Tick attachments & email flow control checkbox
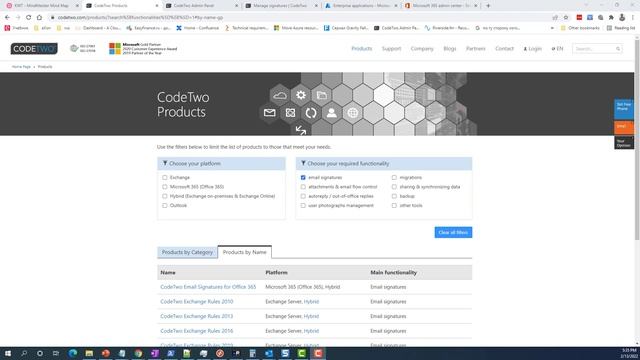The width and height of the screenshot is (640, 360). pyautogui.click(x=303, y=187)
